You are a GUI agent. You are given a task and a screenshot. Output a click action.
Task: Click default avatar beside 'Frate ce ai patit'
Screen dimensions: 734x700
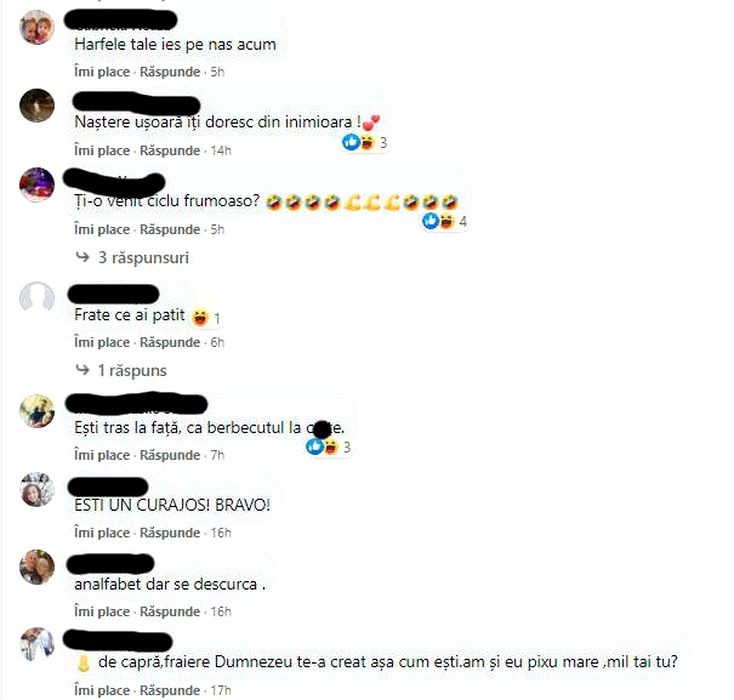click(37, 298)
